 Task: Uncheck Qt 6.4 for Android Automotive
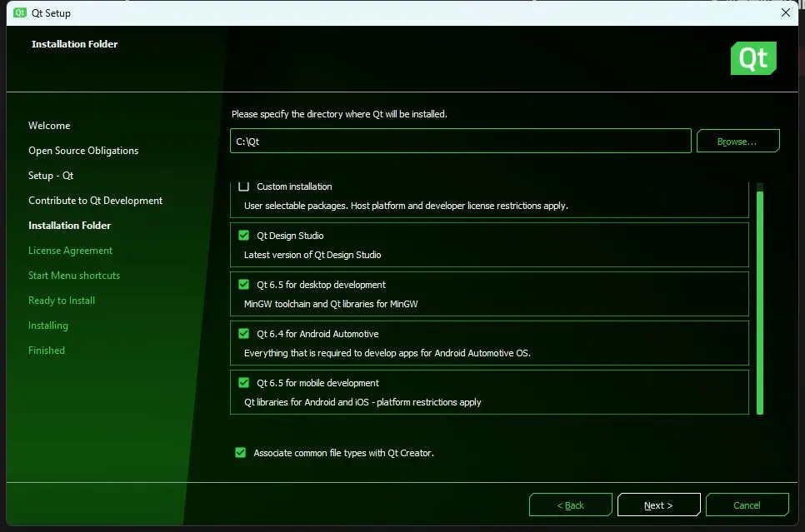(x=244, y=334)
